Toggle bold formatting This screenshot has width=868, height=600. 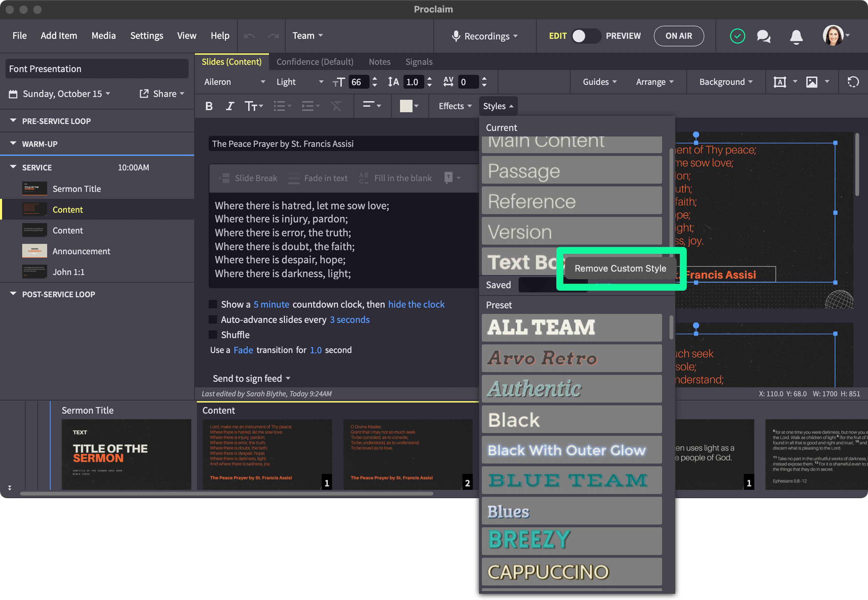209,106
